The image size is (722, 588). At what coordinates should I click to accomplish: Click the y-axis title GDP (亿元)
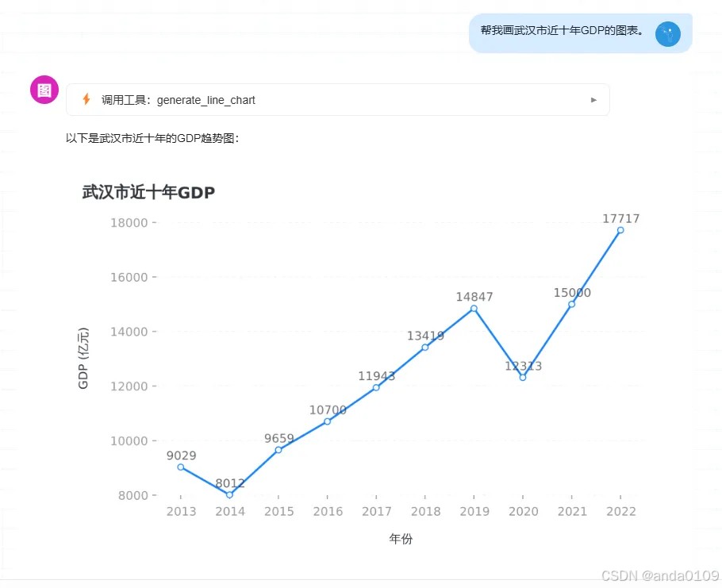coord(83,358)
